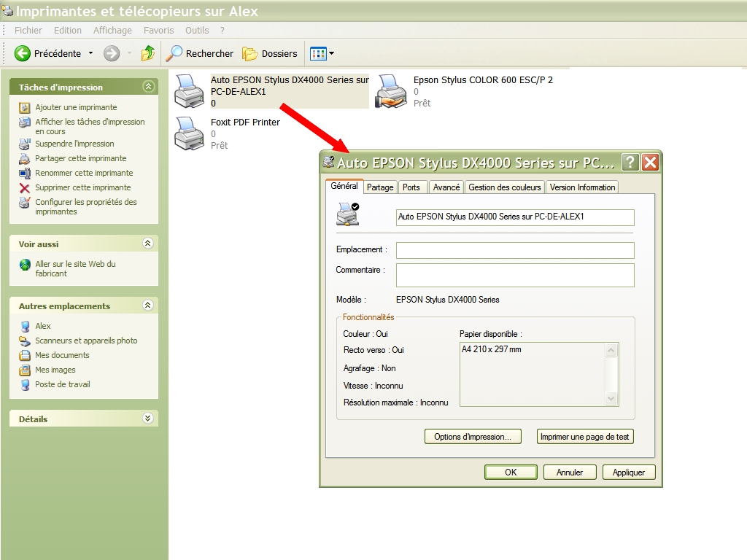Click the red X Supprimer icon
Screen dimensions: 747x560
click(25, 188)
